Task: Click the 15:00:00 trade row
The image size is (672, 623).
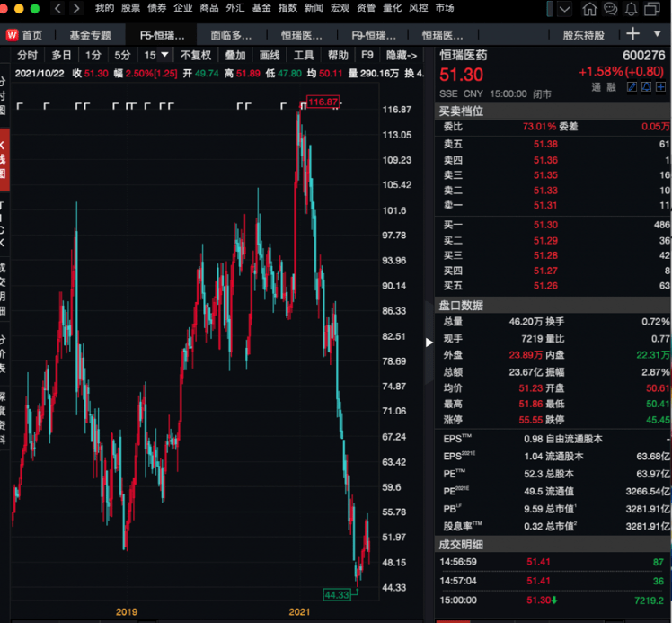Action: pyautogui.click(x=553, y=601)
